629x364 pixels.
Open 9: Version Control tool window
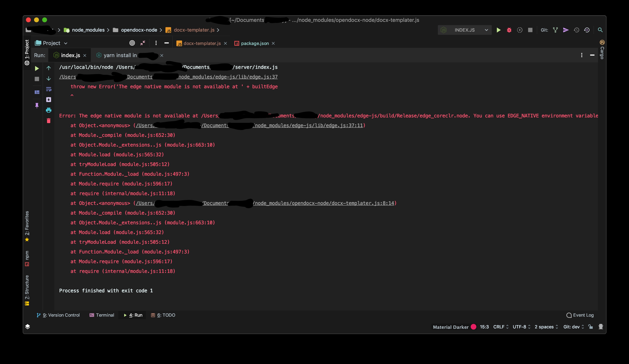point(58,315)
